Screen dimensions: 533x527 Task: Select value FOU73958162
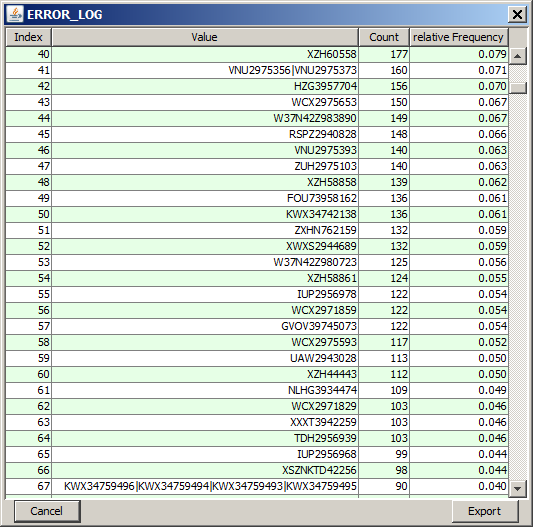pyautogui.click(x=205, y=198)
